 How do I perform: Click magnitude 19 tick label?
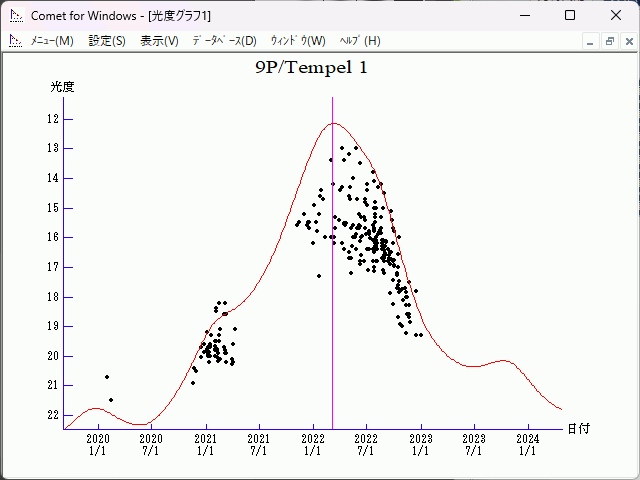coord(53,326)
